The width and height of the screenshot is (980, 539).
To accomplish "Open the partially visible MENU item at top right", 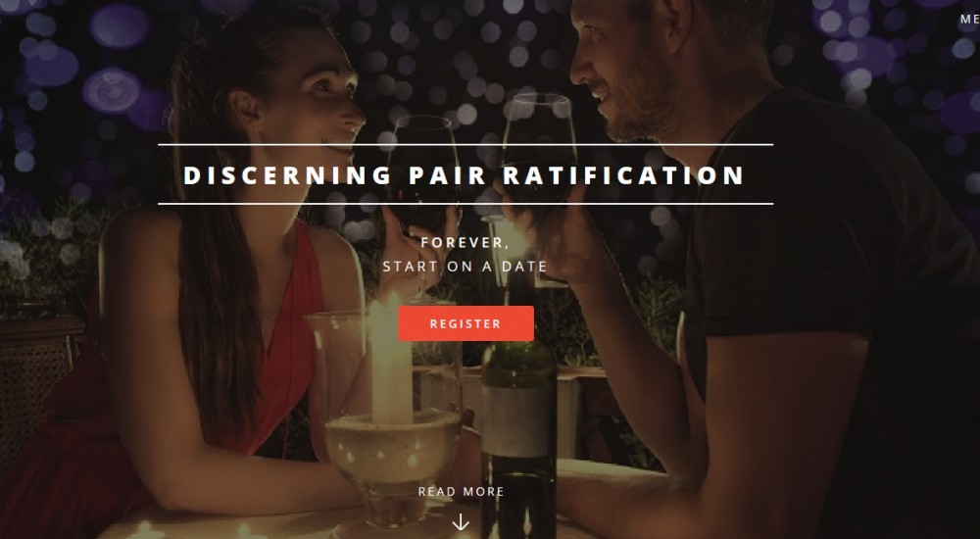I will pos(970,20).
